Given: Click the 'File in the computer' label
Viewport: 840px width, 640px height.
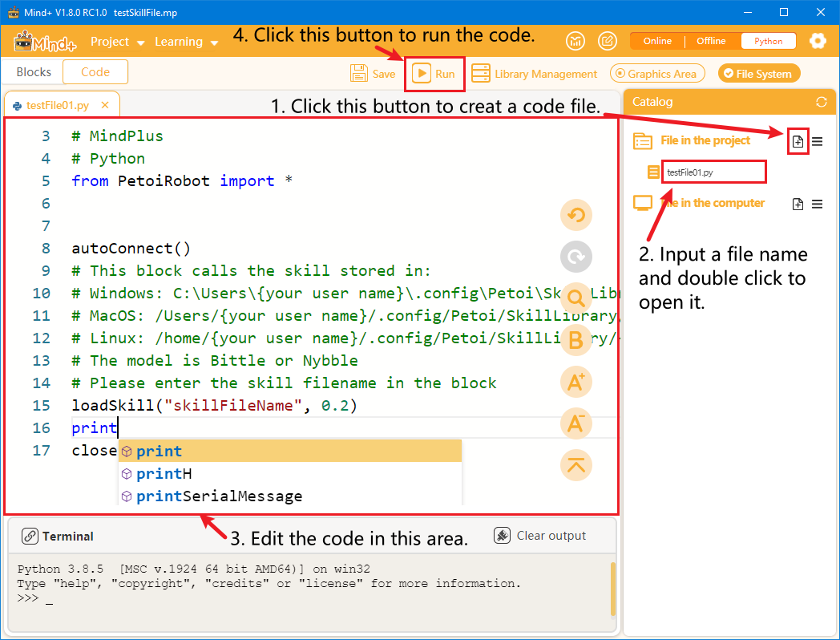Looking at the screenshot, I should (712, 203).
